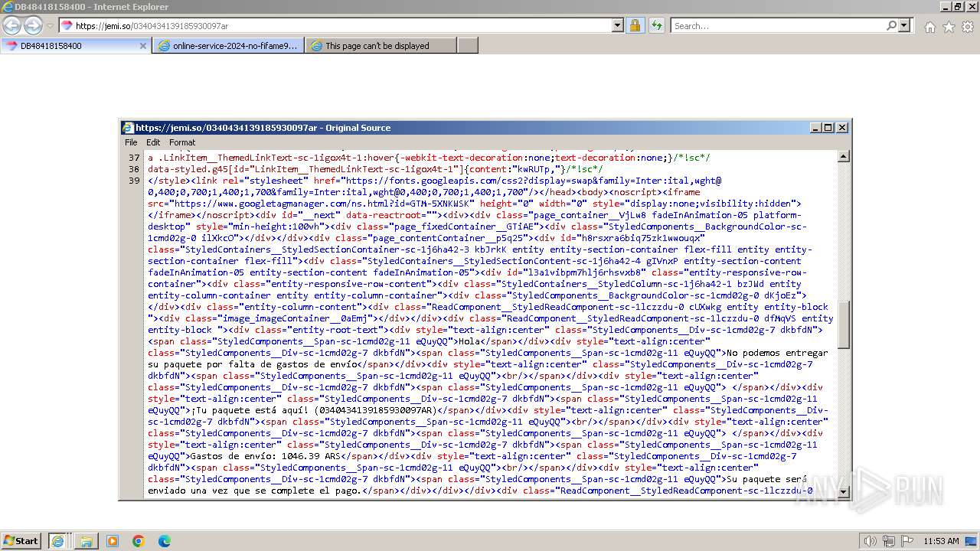This screenshot has width=980, height=551.
Task: Minimize the Original Source window
Action: coord(815,128)
